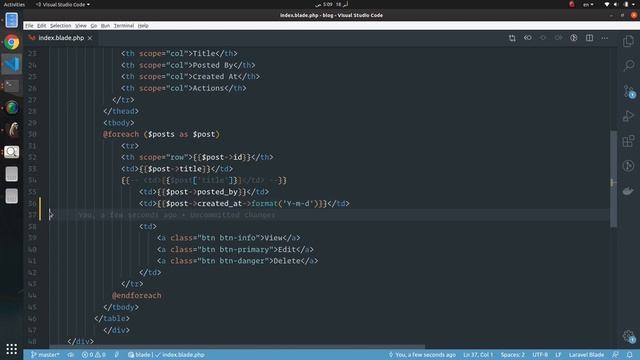Click the vertical scrollbar thumb in editor
The image size is (640, 360).
tap(613, 179)
